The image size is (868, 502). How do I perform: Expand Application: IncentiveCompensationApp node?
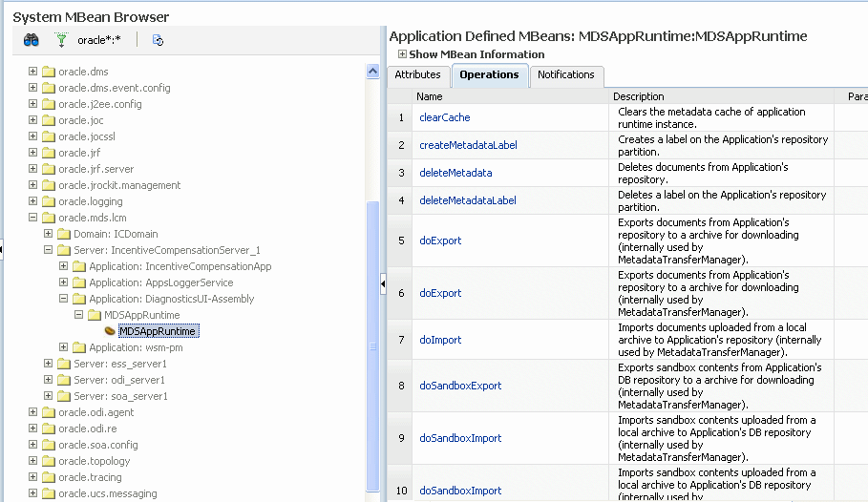pyautogui.click(x=64, y=266)
